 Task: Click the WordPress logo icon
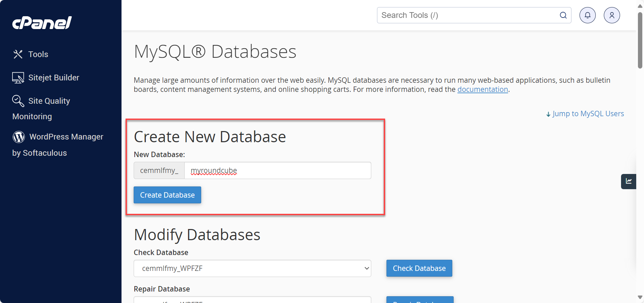pyautogui.click(x=19, y=137)
